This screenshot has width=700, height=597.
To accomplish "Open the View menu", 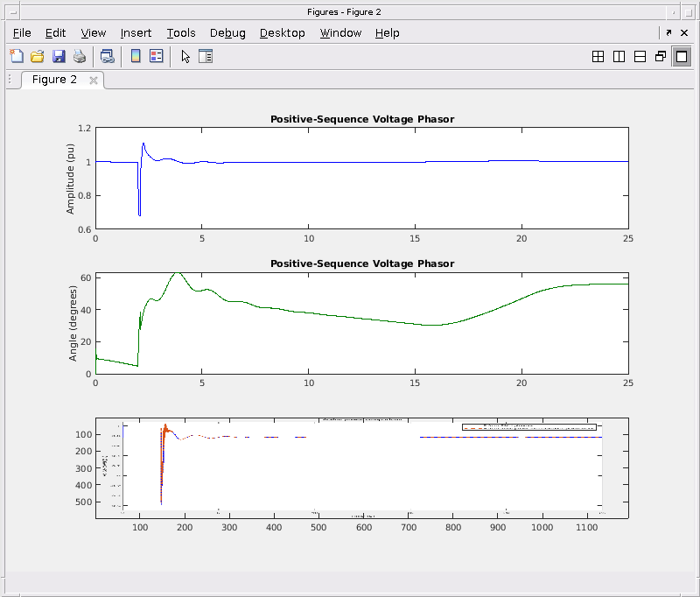I will [94, 33].
